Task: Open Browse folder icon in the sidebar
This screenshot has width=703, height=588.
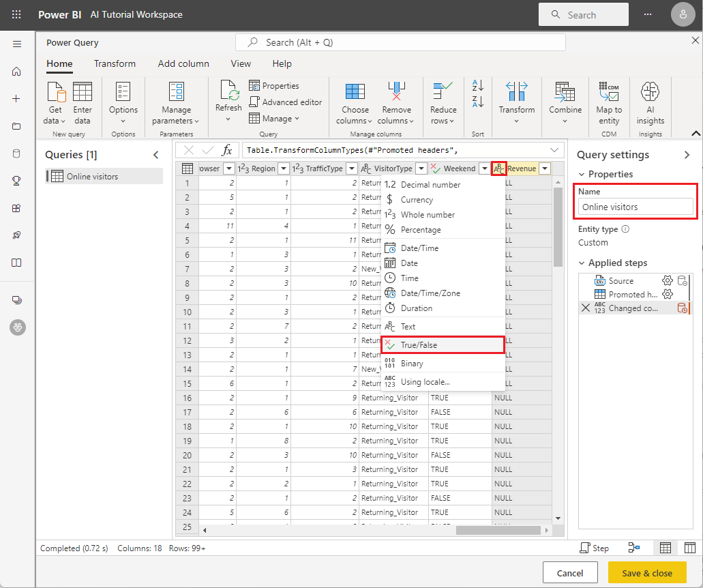Action: coord(16,126)
